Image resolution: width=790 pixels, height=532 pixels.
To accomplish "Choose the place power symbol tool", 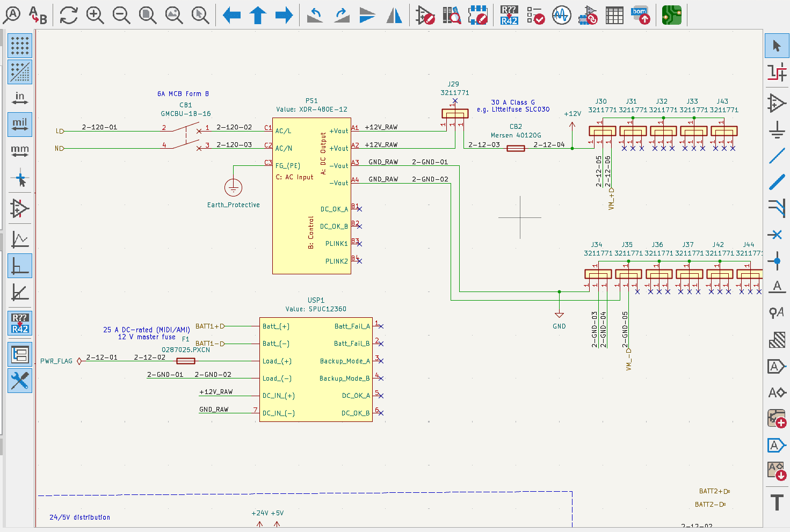I will 777,129.
